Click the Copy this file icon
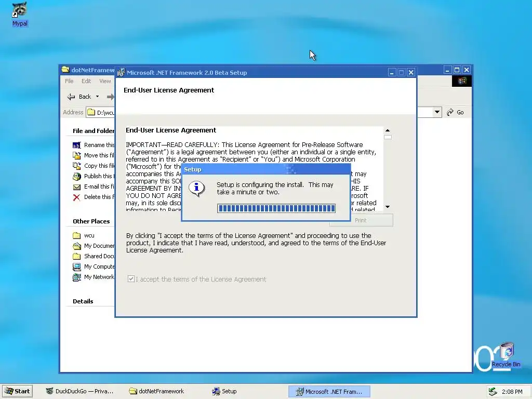The image size is (532, 399). 77,166
